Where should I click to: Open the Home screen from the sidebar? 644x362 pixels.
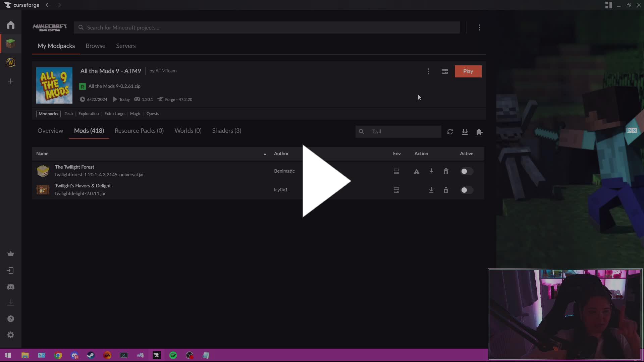[10, 24]
